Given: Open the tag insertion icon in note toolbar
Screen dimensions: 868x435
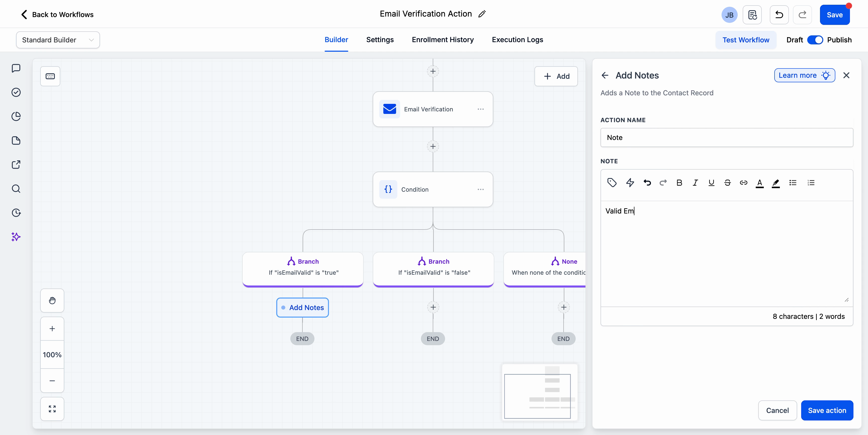Looking at the screenshot, I should 612,183.
